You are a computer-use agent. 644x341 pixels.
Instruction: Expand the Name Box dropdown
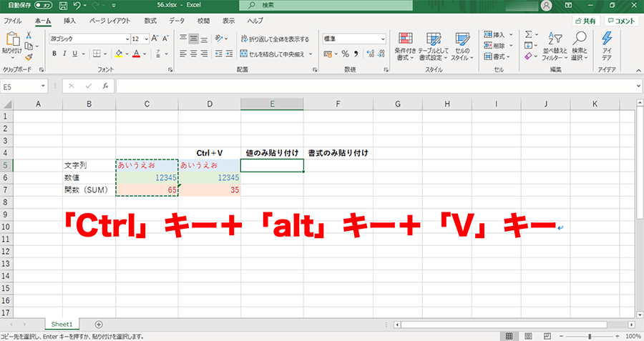pos(43,87)
